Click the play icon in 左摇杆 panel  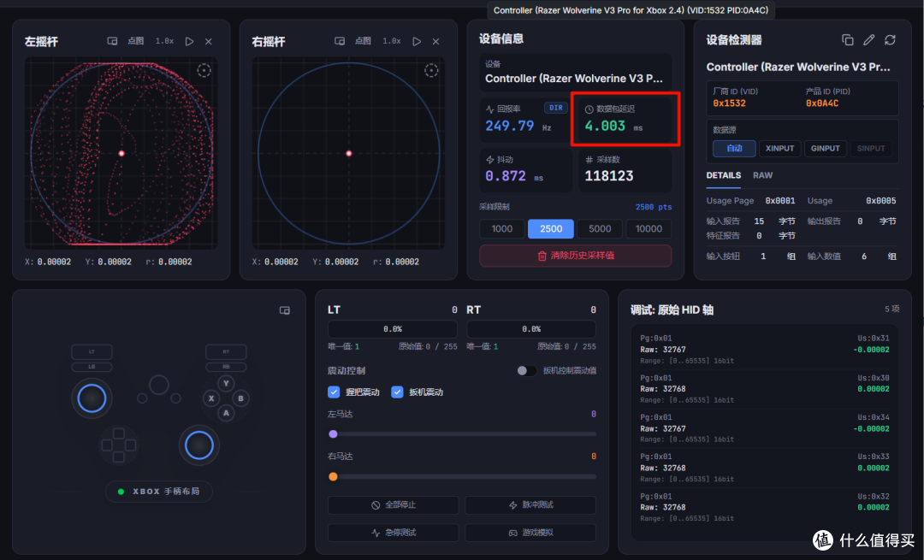click(189, 41)
